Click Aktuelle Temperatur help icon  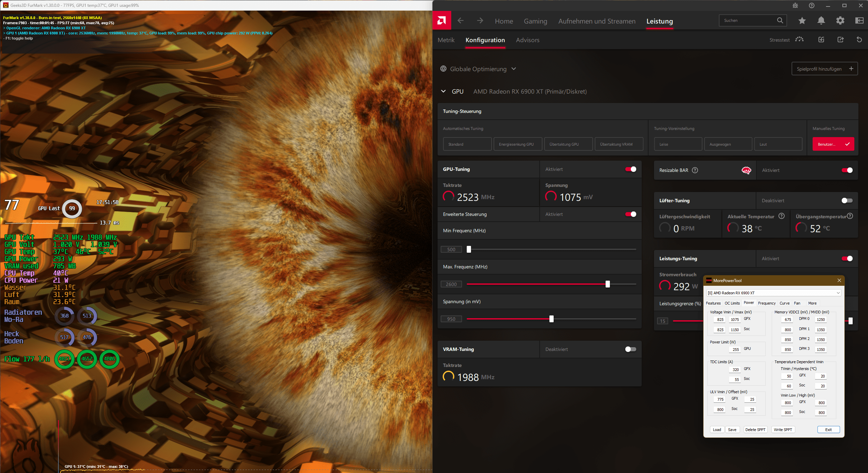pyautogui.click(x=782, y=216)
